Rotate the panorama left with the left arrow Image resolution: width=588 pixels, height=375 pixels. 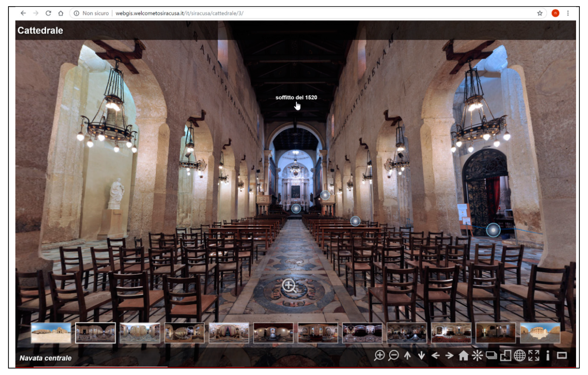pos(435,356)
